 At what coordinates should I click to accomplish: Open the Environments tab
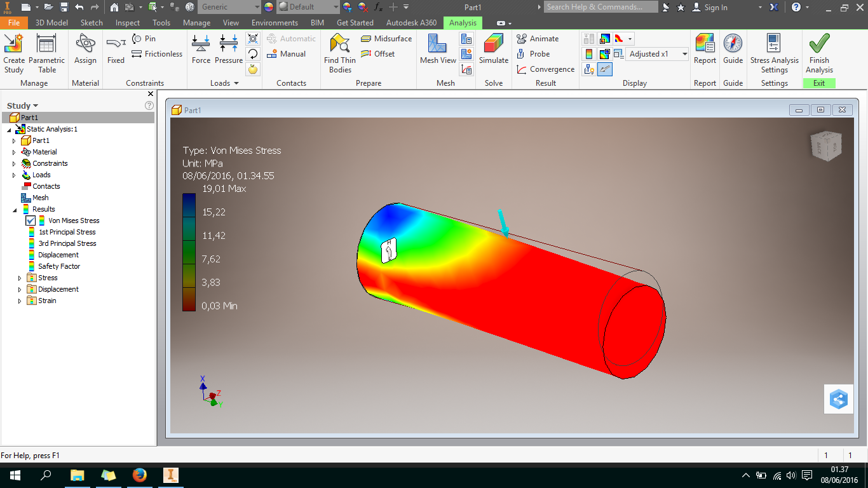pos(275,23)
